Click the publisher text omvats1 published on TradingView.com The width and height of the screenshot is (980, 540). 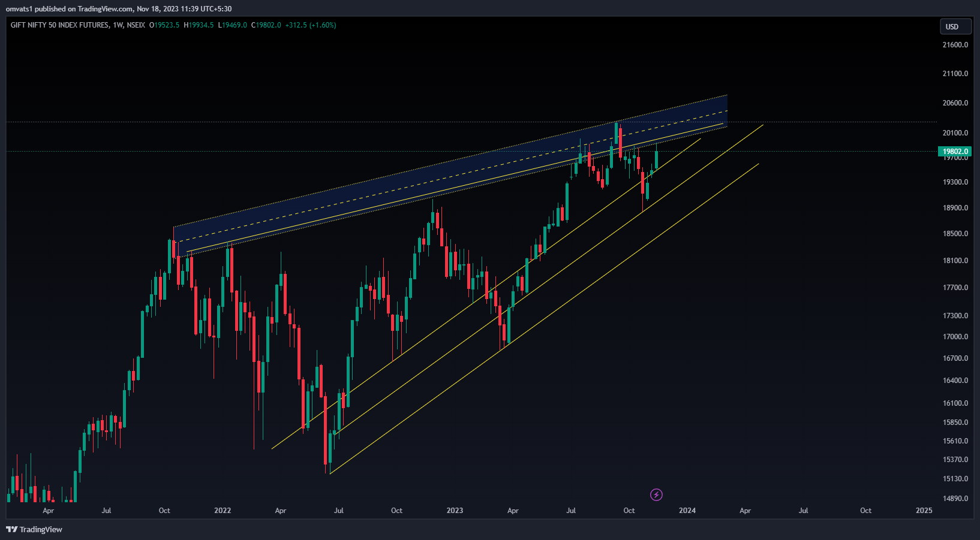pos(70,9)
